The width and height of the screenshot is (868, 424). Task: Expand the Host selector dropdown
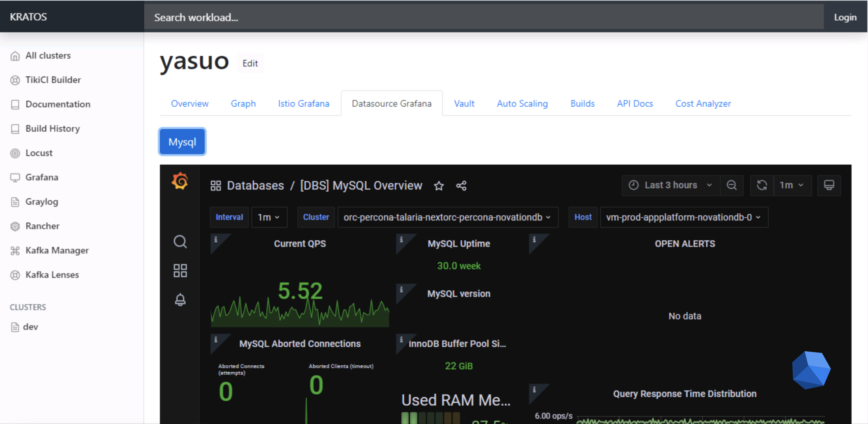click(684, 217)
